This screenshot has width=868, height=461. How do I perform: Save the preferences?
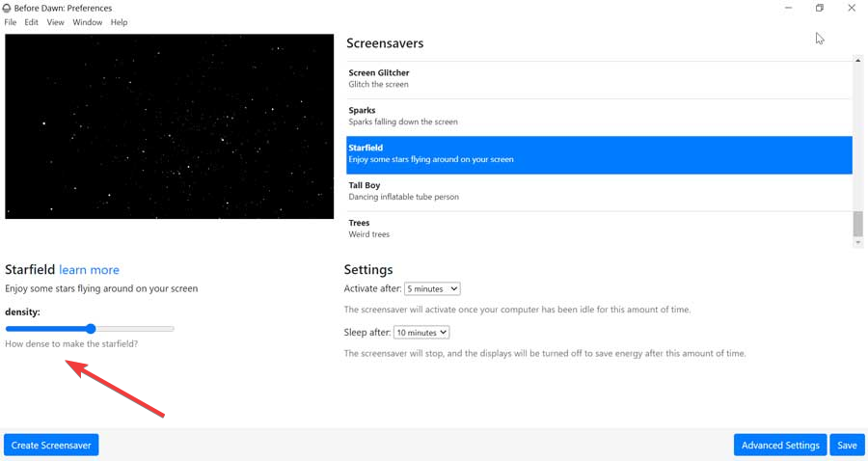[847, 445]
